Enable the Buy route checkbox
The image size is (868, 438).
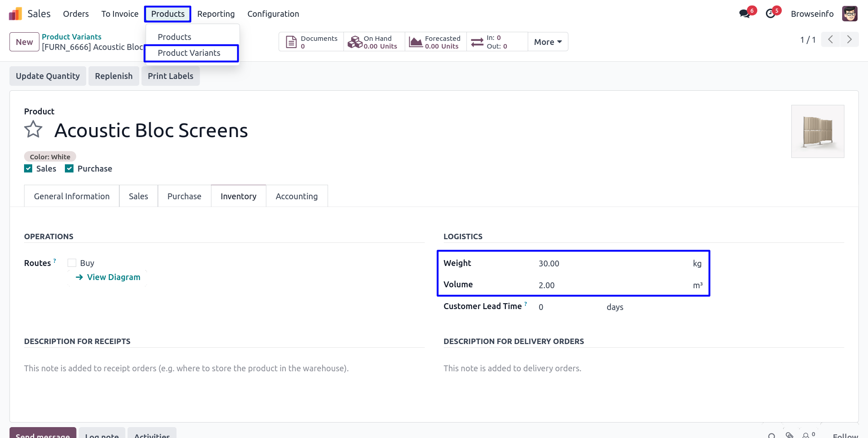pos(72,263)
